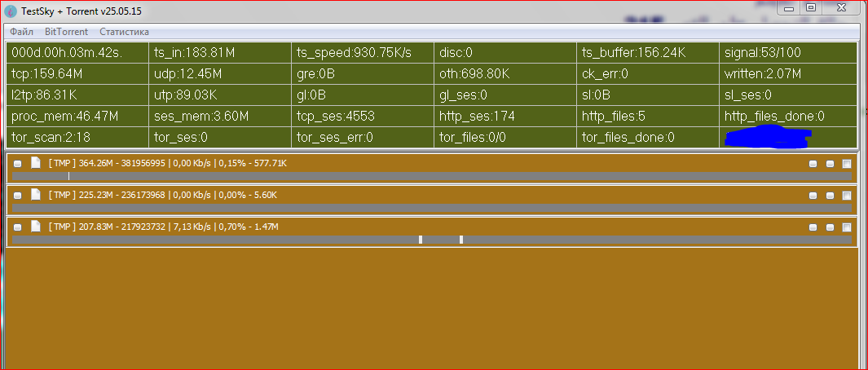This screenshot has width=868, height=370.
Task: Open the Статистика menu
Action: coord(124,32)
